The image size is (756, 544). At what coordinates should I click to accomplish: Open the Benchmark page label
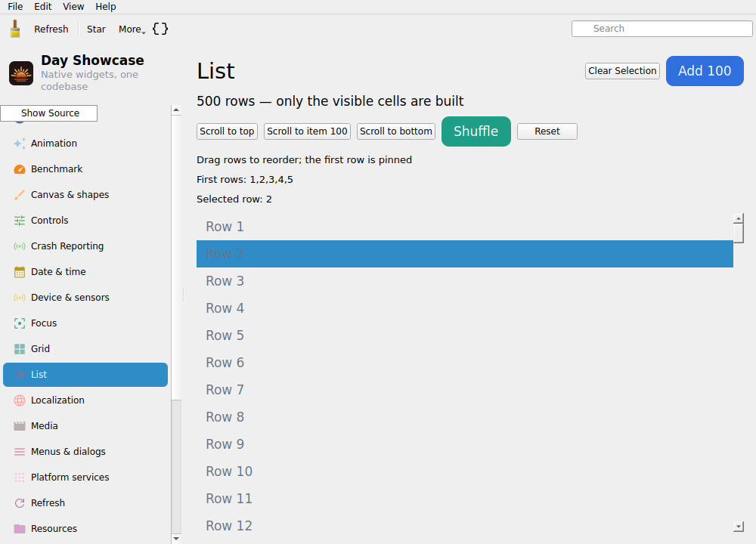click(x=57, y=169)
